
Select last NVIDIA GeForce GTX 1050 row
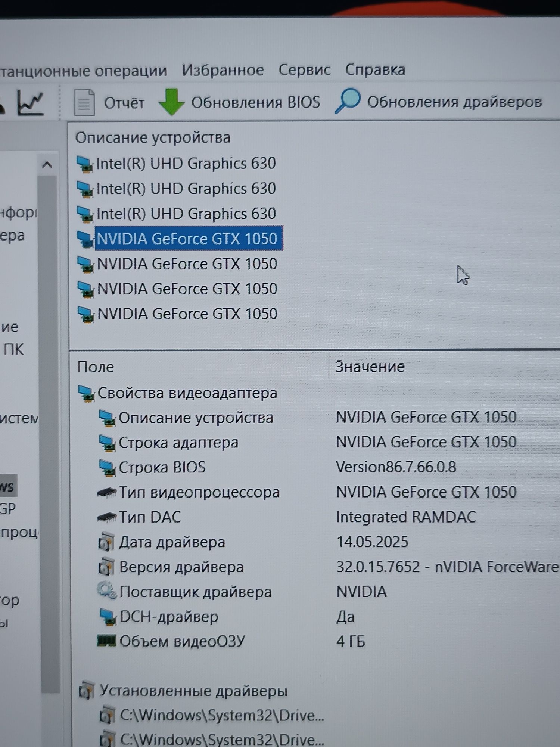[187, 314]
